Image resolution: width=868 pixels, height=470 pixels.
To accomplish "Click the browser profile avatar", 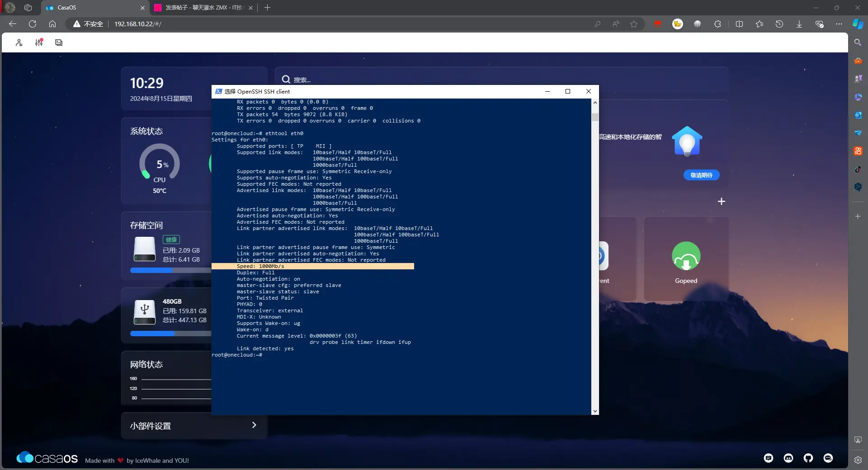I will (10, 8).
